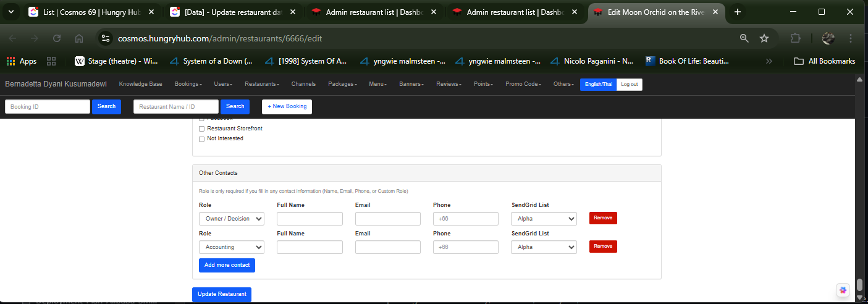868x304 pixels.
Task: Focus the Booking ID search field
Action: (48, 107)
